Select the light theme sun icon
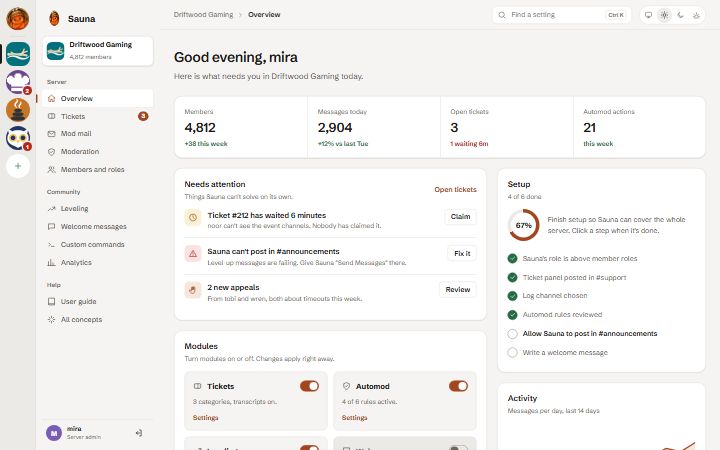This screenshot has width=720, height=450. coord(664,15)
